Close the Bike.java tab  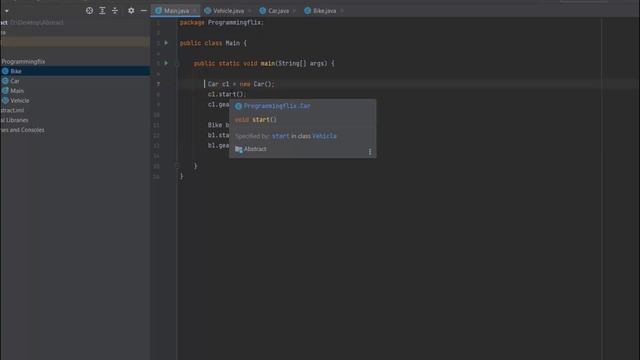click(342, 11)
